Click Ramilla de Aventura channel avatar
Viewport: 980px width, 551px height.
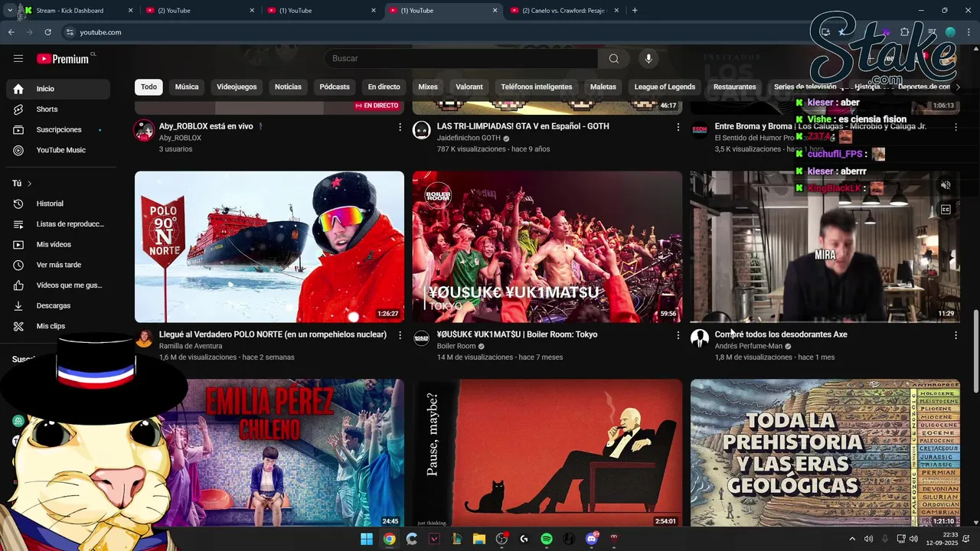pyautogui.click(x=144, y=338)
